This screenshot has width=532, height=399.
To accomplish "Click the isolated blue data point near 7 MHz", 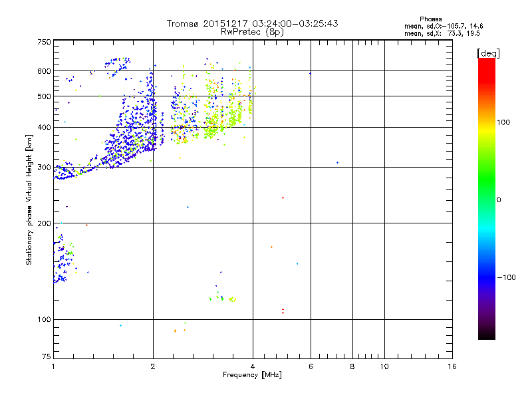I will 337,163.
